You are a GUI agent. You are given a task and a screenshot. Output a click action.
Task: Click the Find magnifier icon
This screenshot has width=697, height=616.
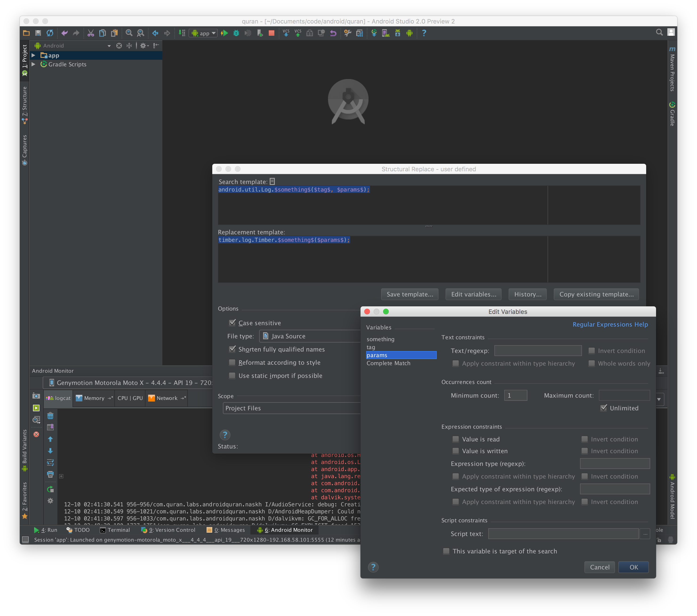[x=129, y=33]
